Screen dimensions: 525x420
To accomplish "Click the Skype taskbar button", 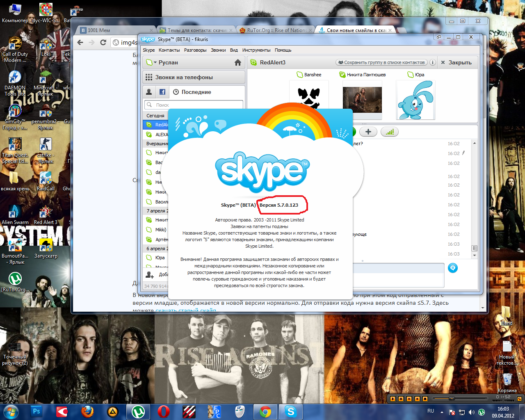I will [x=291, y=411].
